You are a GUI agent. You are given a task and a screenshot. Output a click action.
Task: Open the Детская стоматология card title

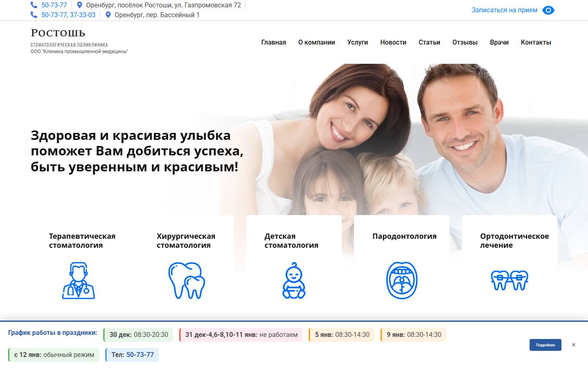[x=291, y=241]
